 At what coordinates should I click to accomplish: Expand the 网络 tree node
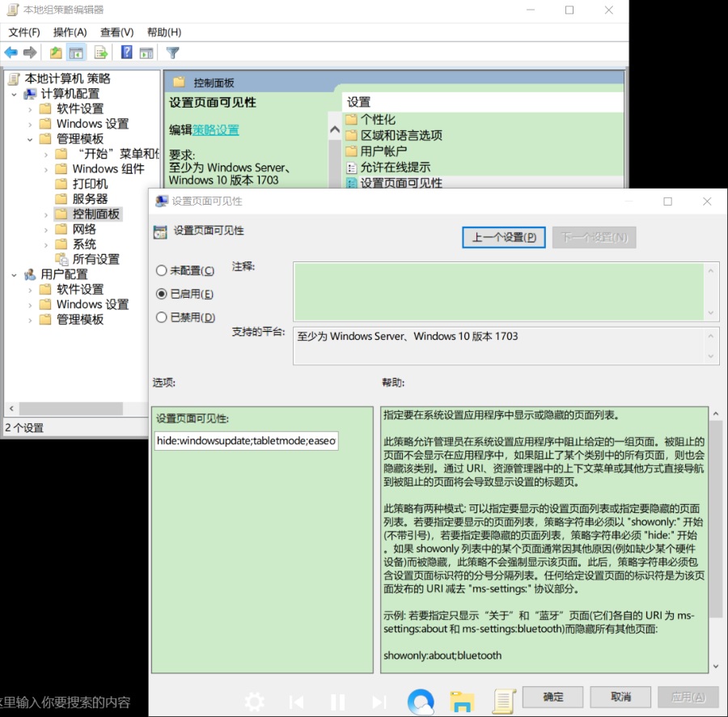45,230
